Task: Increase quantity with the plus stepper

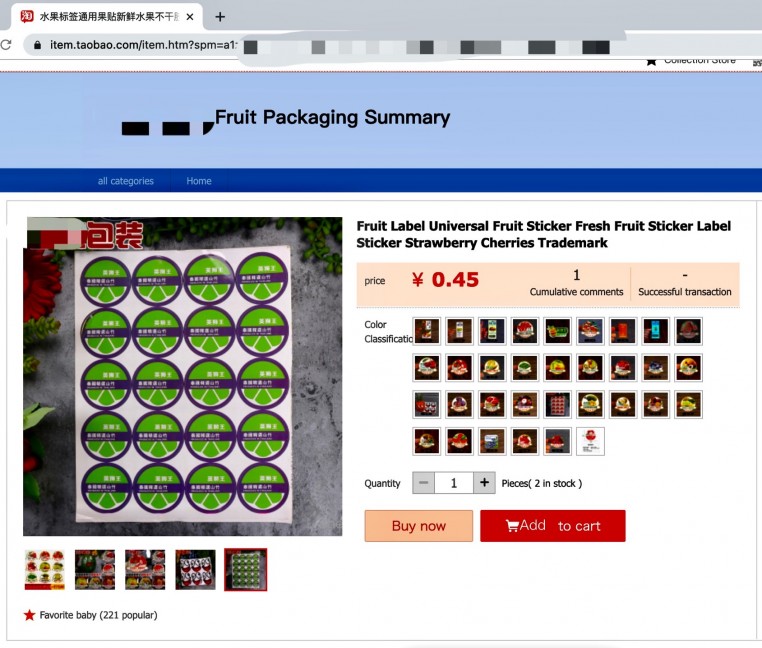Action: click(x=484, y=483)
